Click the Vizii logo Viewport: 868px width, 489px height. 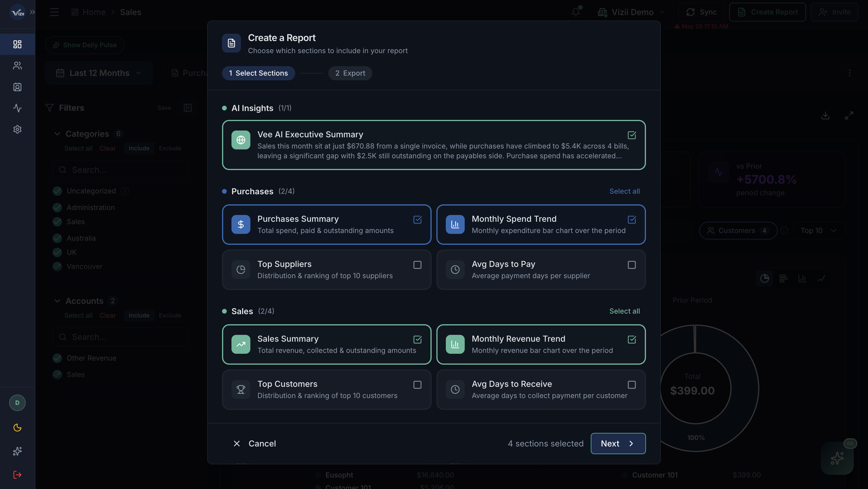17,12
